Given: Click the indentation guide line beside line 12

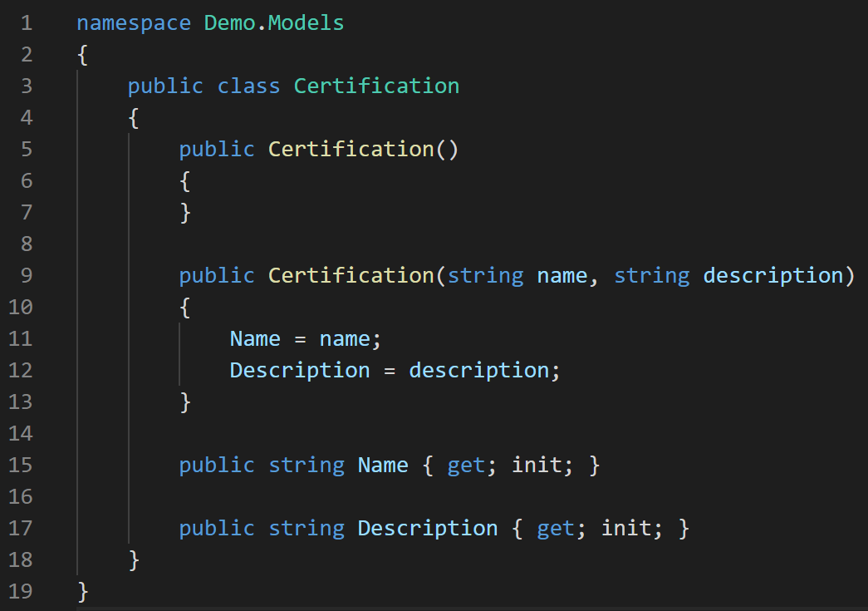Looking at the screenshot, I should pyautogui.click(x=180, y=370).
